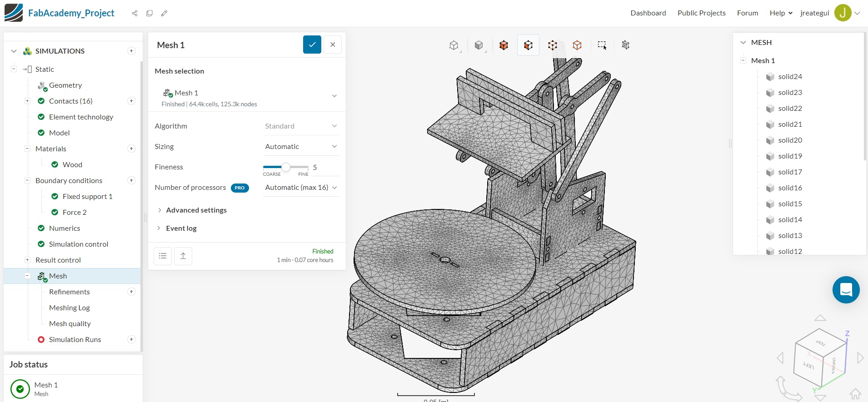Share the project via share icon
This screenshot has width=868, height=402.
click(135, 13)
